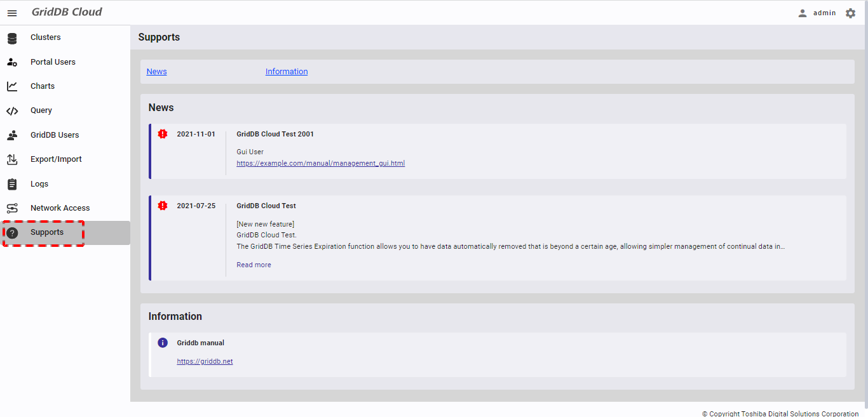Click the Charts line graph icon
868x417 pixels.
12,86
